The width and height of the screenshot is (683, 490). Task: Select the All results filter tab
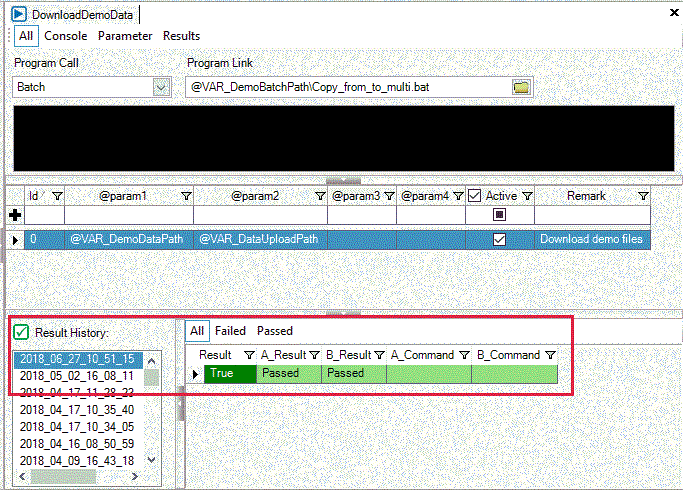coord(197,331)
